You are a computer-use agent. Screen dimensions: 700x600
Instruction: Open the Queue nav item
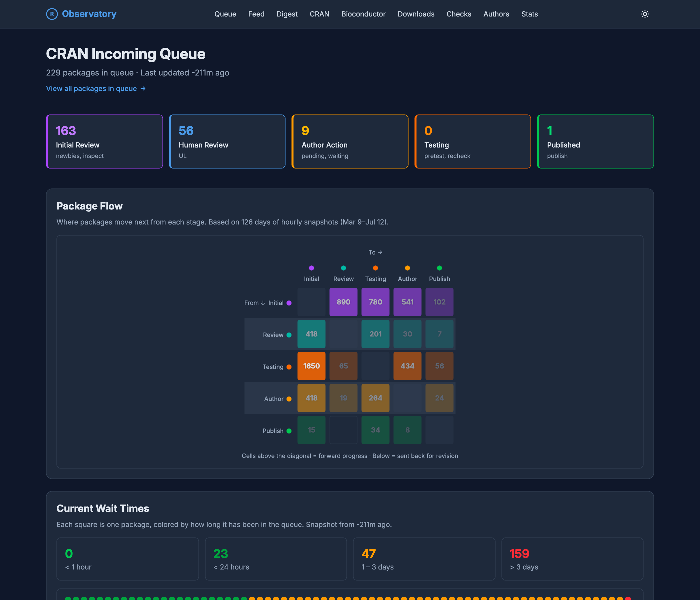(x=225, y=14)
